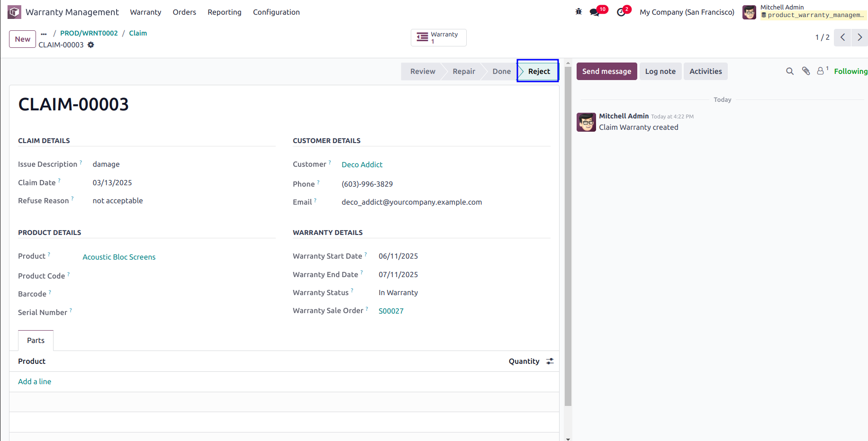Image resolution: width=868 pixels, height=441 pixels.
Task: Click the CLAIM-00003 title field
Action: point(73,104)
